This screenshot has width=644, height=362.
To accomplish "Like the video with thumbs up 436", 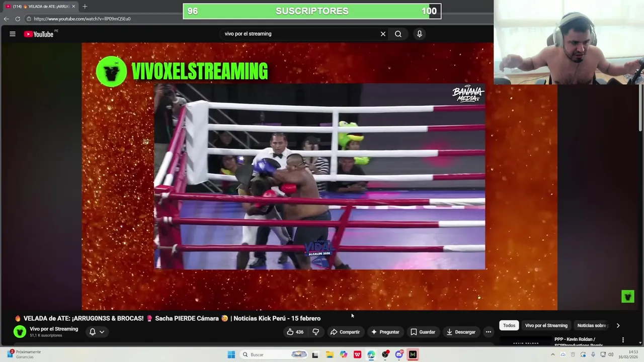I will point(295,332).
